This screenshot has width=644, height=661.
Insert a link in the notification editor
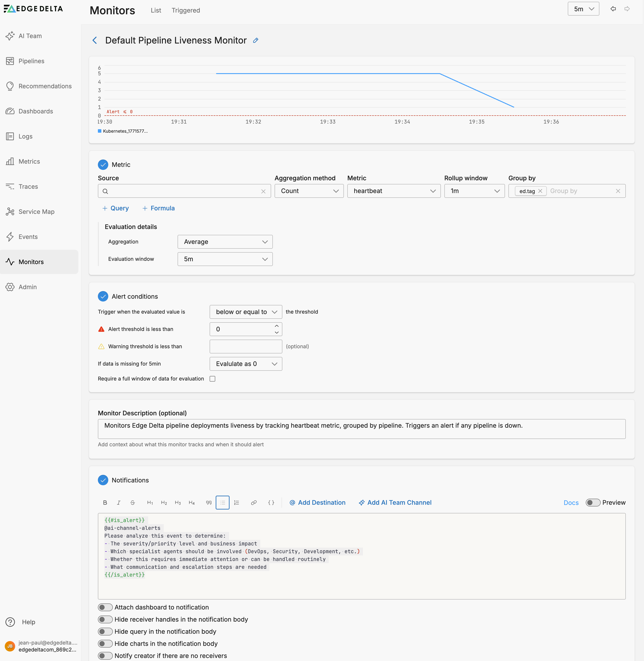tap(254, 502)
